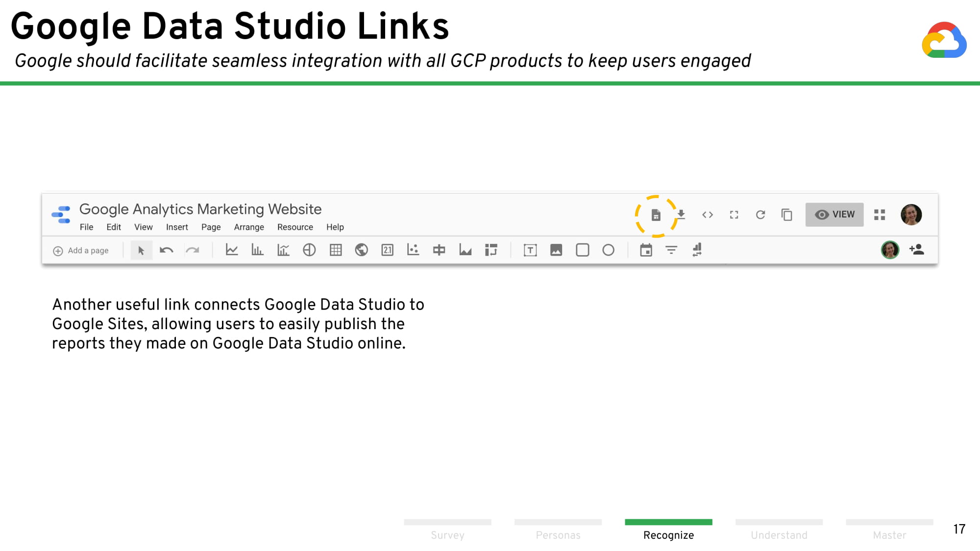Image resolution: width=980 pixels, height=551 pixels.
Task: Select the circle shape tool
Action: click(x=609, y=250)
